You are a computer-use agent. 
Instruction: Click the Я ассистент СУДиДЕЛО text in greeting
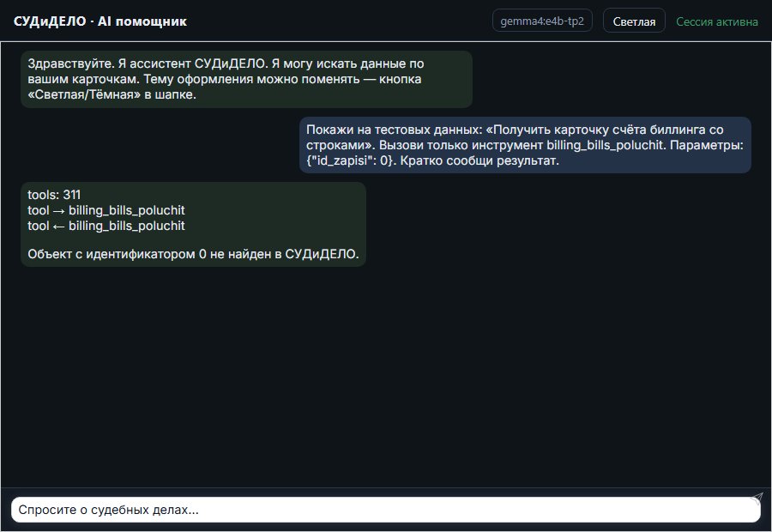coord(192,63)
